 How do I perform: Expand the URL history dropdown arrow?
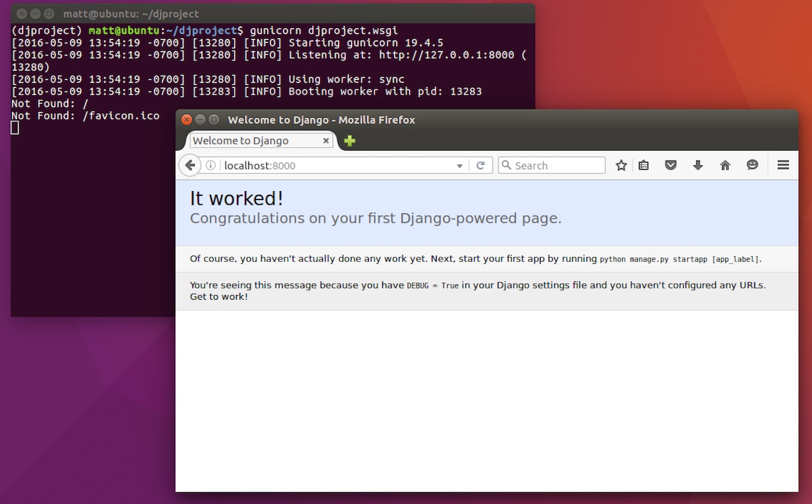[x=459, y=166]
